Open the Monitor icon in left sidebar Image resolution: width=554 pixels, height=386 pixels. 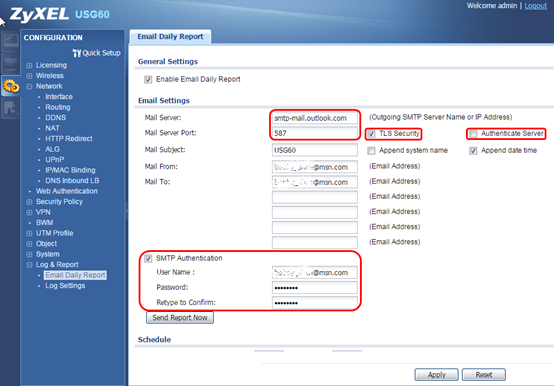(10, 64)
